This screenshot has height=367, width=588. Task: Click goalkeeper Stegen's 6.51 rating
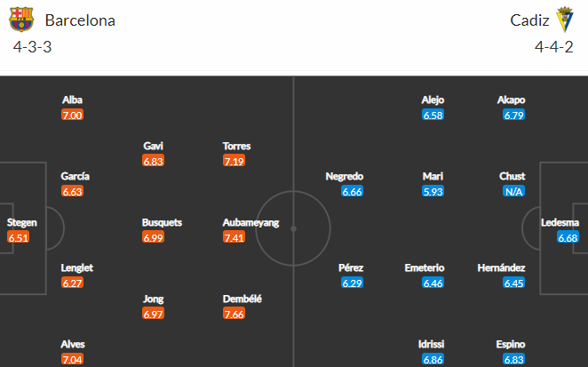click(x=18, y=237)
